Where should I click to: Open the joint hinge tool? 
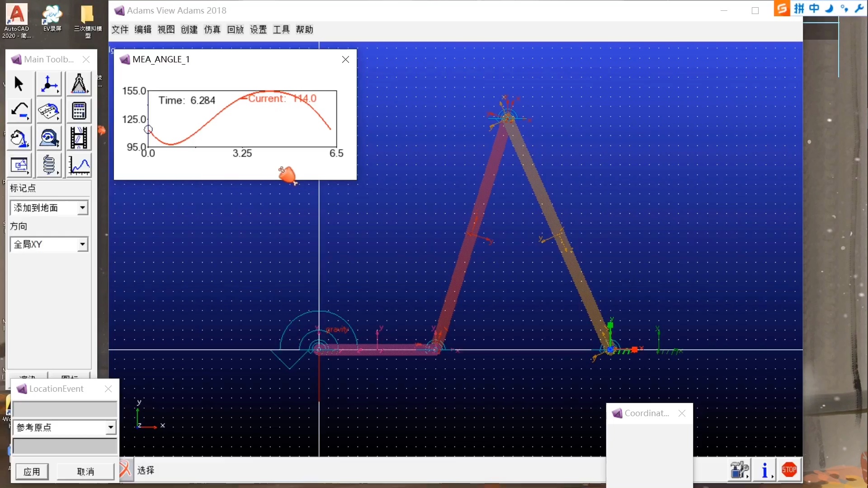pyautogui.click(x=49, y=111)
